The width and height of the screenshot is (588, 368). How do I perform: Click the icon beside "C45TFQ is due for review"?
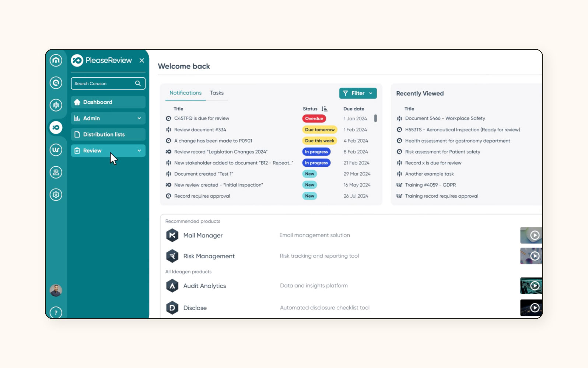coord(168,118)
